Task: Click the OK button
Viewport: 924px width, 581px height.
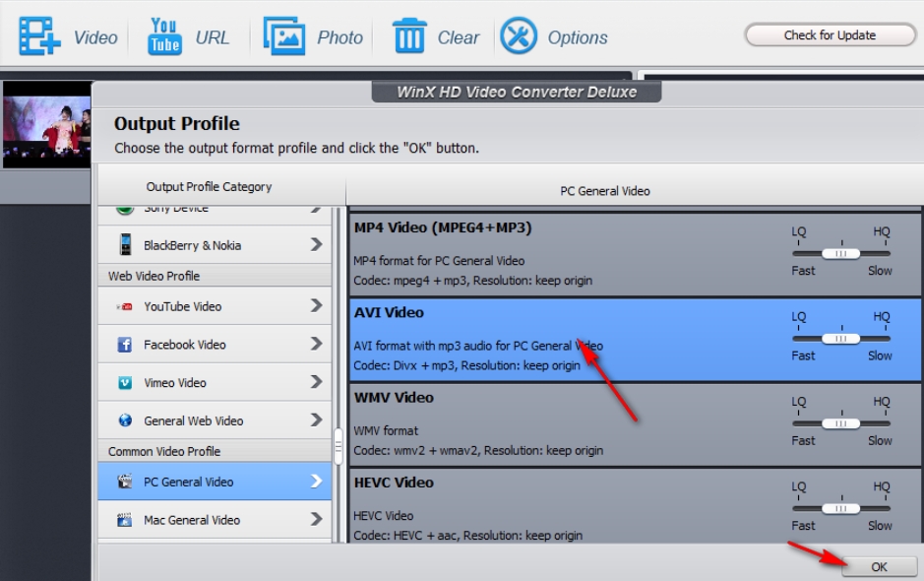Action: (879, 567)
